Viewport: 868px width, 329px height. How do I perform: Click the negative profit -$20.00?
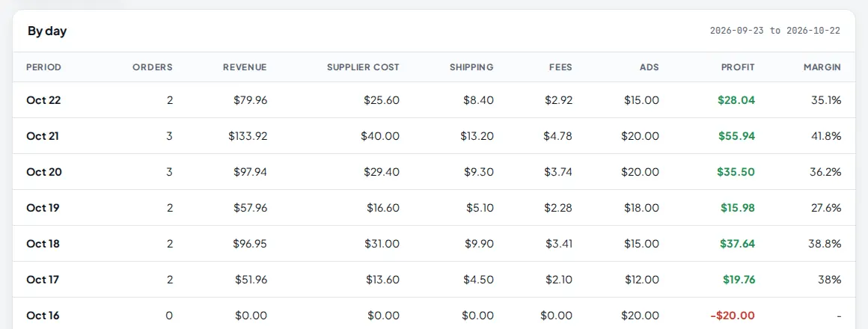pyautogui.click(x=733, y=316)
